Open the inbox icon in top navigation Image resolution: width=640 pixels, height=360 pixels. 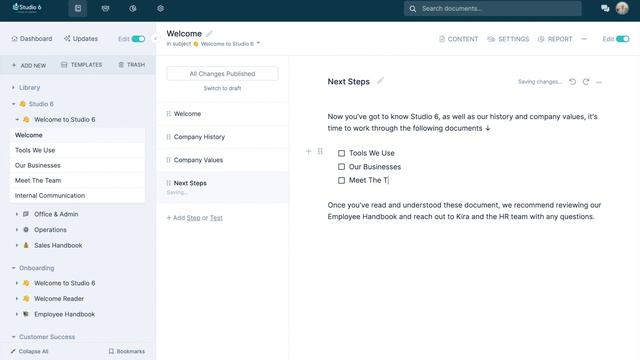pyautogui.click(x=105, y=8)
